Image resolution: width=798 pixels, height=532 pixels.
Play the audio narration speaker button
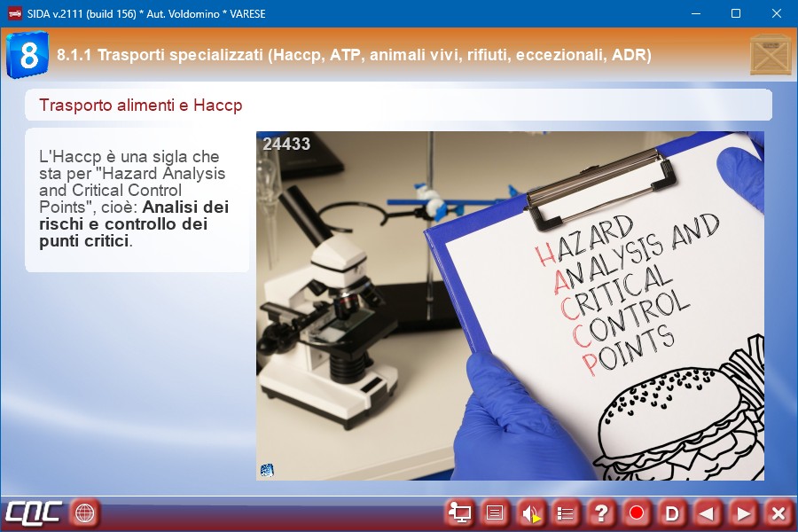point(530,512)
